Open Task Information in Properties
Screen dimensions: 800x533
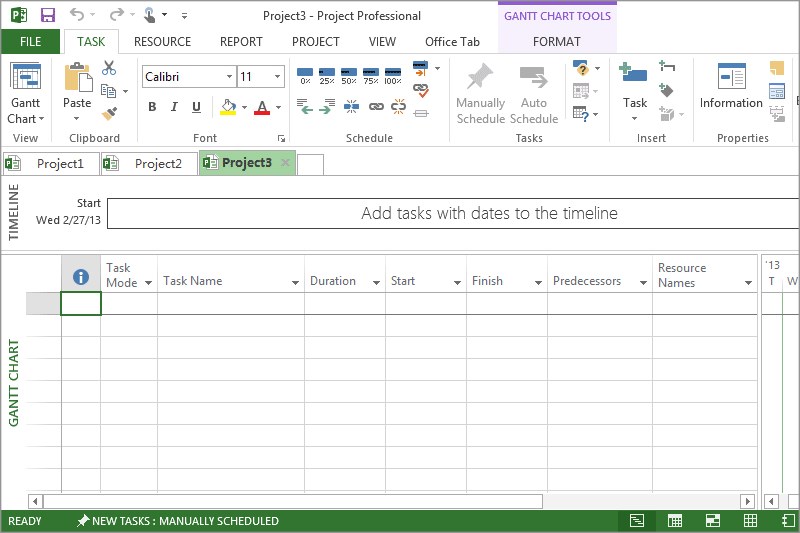731,87
